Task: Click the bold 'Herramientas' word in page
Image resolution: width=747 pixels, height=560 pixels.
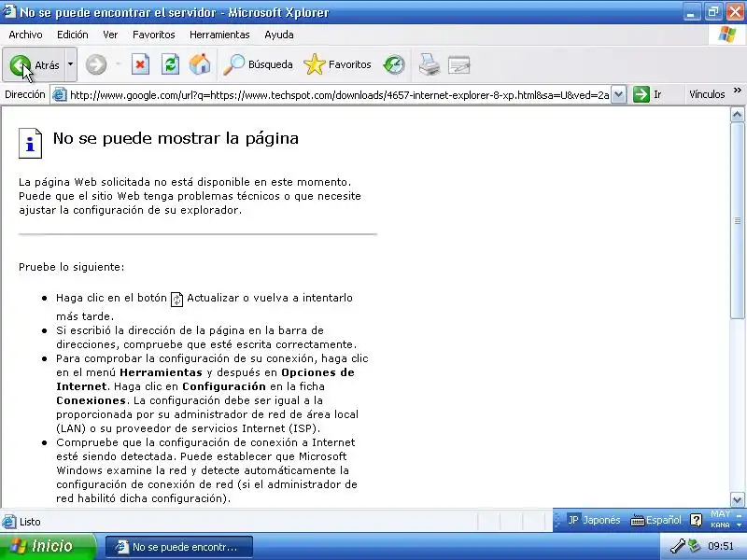Action: (161, 372)
